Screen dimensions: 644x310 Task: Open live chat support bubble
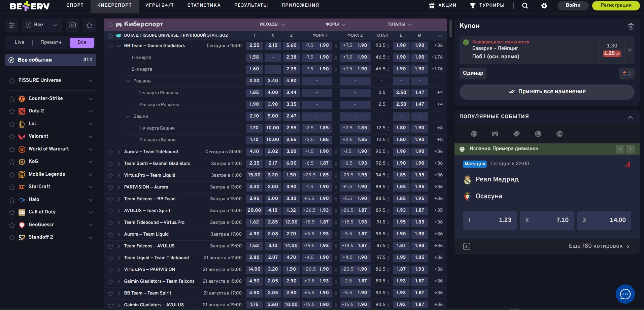click(x=625, y=294)
